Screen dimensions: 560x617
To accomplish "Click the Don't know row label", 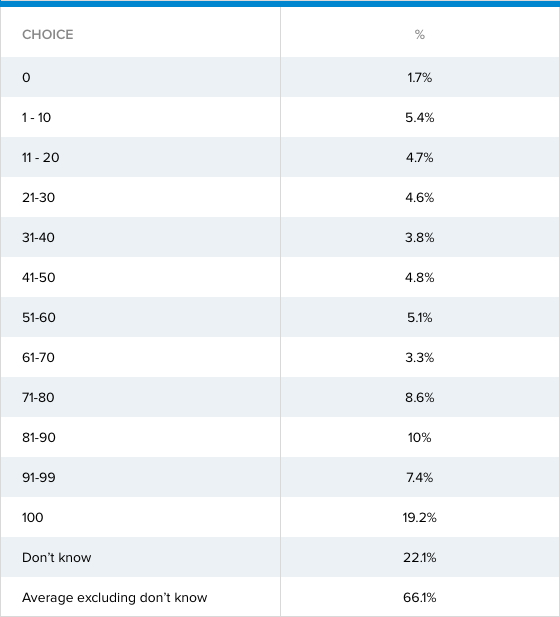I will coord(57,558).
